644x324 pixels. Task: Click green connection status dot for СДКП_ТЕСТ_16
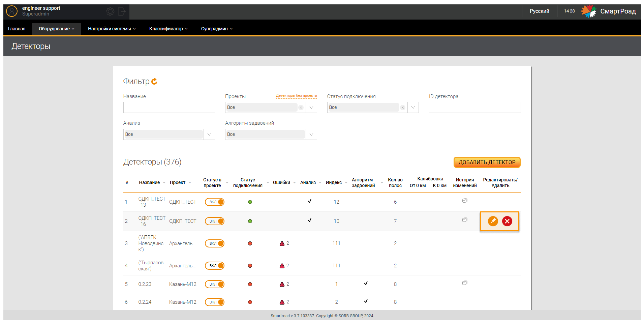point(250,221)
